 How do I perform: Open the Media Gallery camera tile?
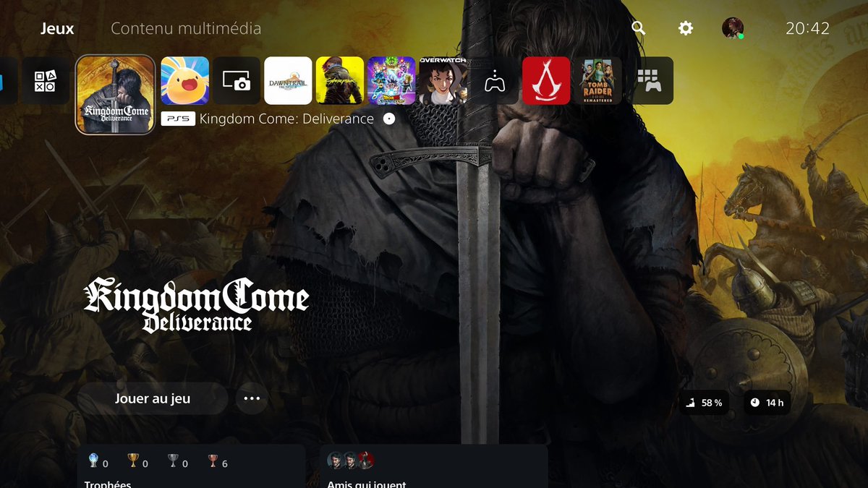pyautogui.click(x=237, y=81)
